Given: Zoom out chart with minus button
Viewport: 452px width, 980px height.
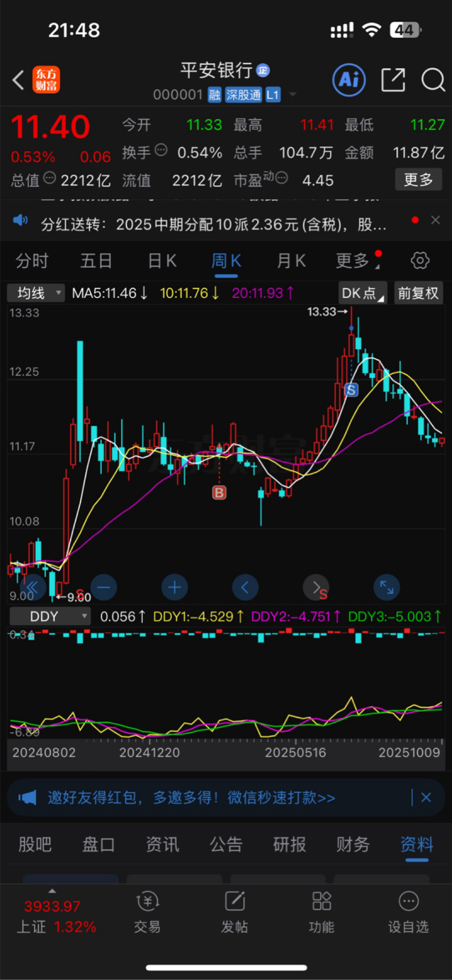Looking at the screenshot, I should pyautogui.click(x=104, y=587).
